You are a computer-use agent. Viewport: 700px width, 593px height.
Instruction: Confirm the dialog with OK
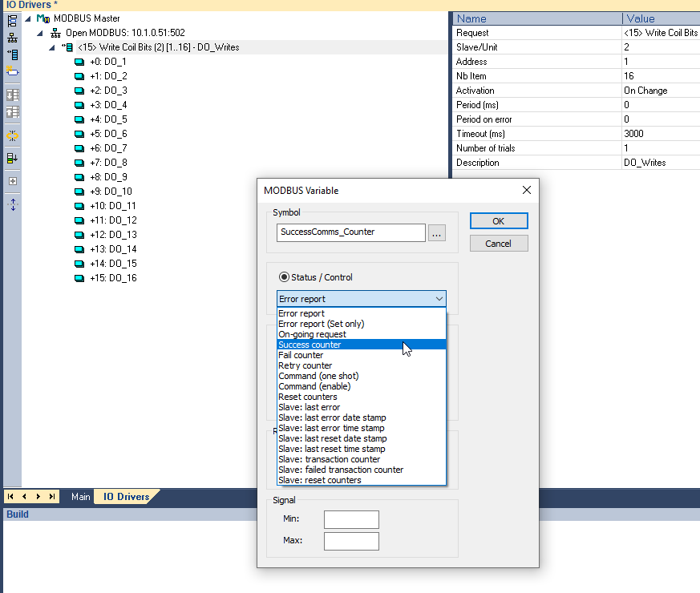(499, 221)
